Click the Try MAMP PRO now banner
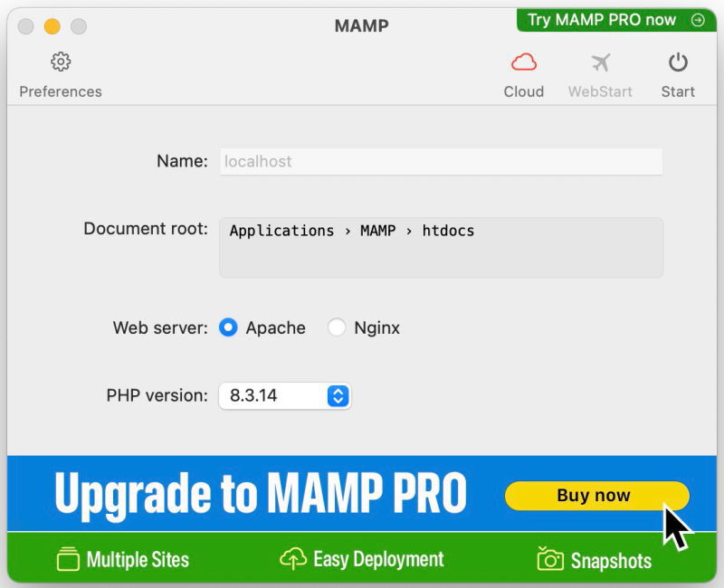724x588 pixels. tap(616, 20)
